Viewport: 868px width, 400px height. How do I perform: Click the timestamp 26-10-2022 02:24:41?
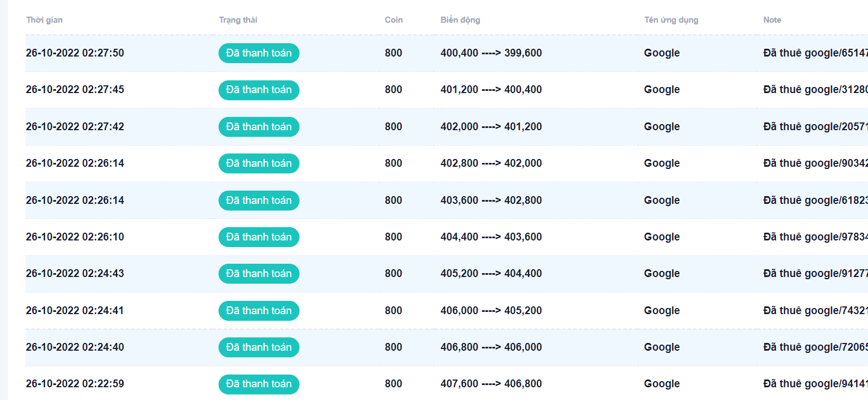pos(75,311)
